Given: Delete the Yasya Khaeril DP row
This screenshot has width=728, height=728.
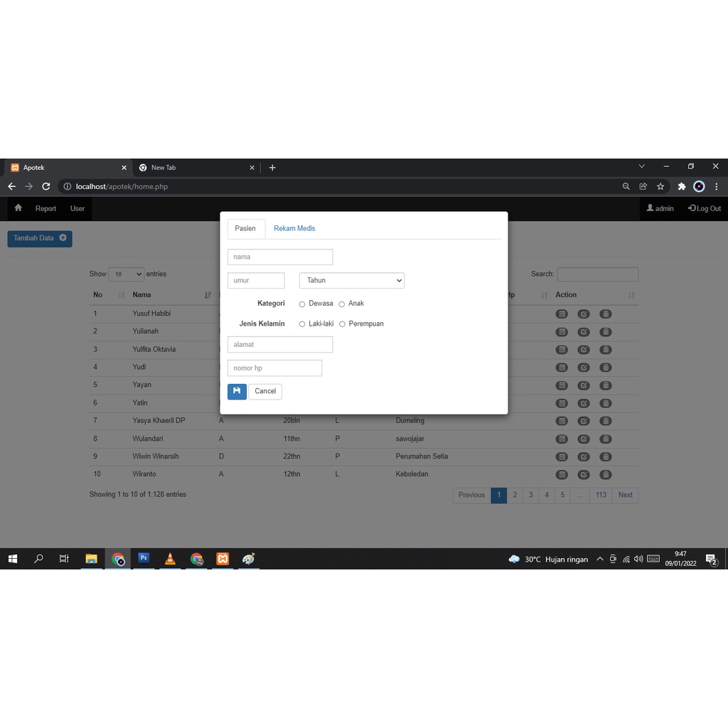Looking at the screenshot, I should click(606, 421).
